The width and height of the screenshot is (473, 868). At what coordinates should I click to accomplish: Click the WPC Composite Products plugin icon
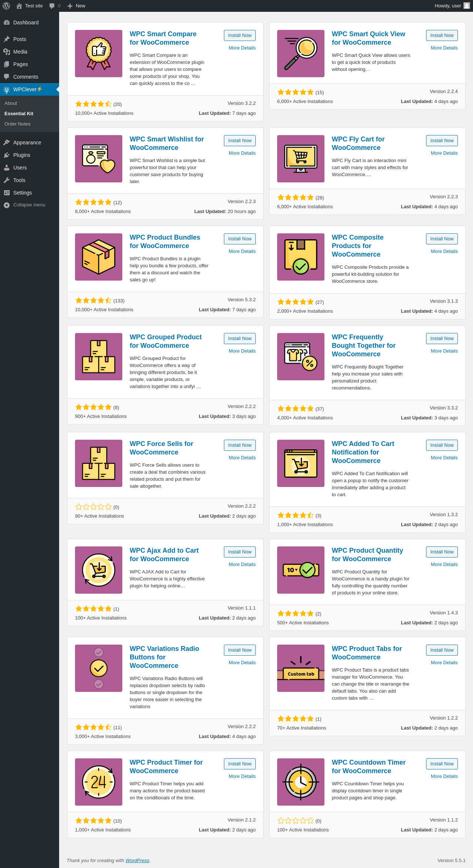click(301, 257)
